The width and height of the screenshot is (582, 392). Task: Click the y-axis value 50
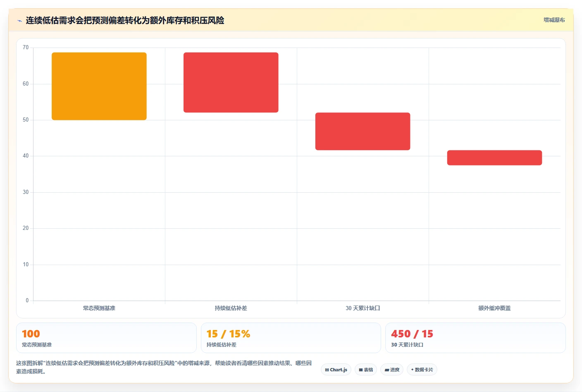click(26, 120)
